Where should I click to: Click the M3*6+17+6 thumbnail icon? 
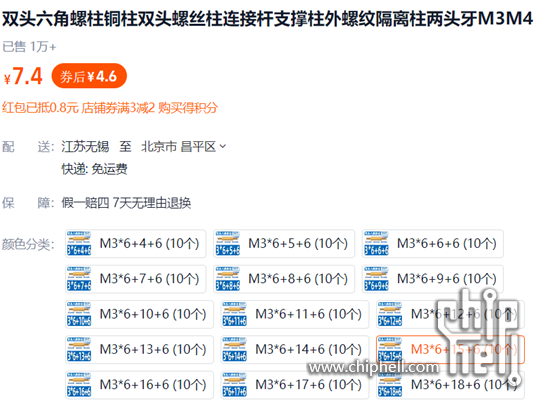(234, 385)
